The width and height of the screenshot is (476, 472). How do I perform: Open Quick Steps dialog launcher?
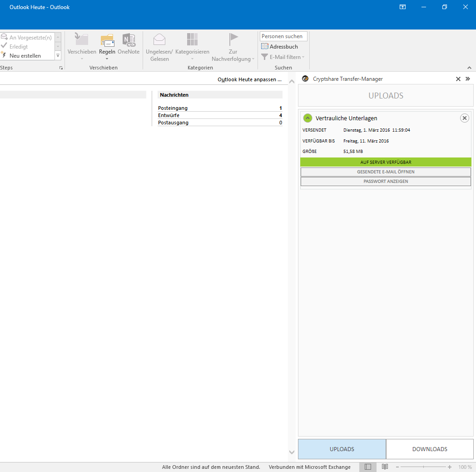point(61,68)
